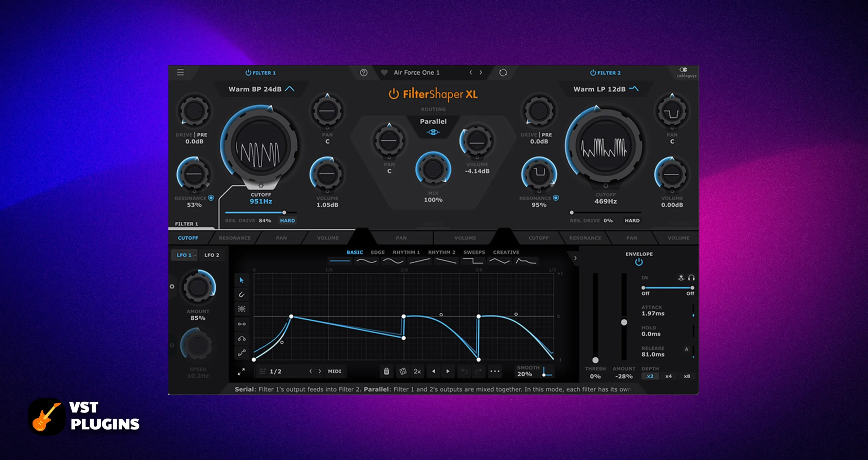Step LFO length to next value

(320, 371)
